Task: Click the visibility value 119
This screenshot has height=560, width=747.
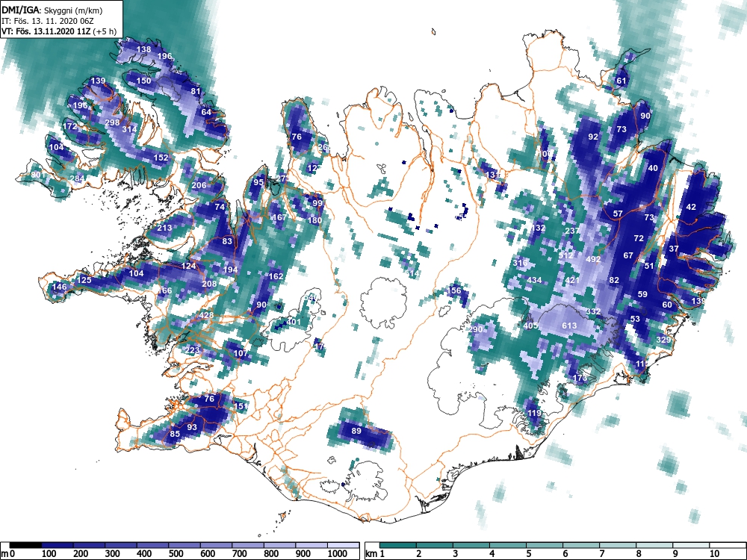Action: pyautogui.click(x=534, y=413)
